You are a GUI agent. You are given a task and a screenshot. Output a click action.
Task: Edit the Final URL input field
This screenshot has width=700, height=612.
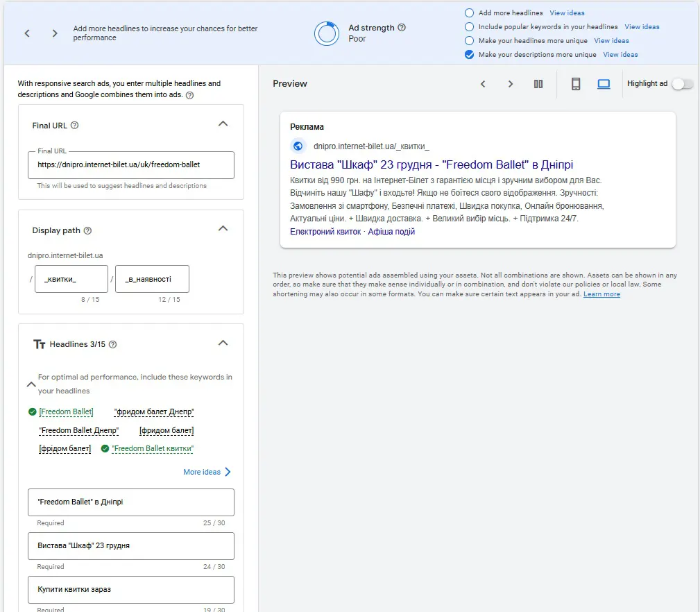point(131,164)
